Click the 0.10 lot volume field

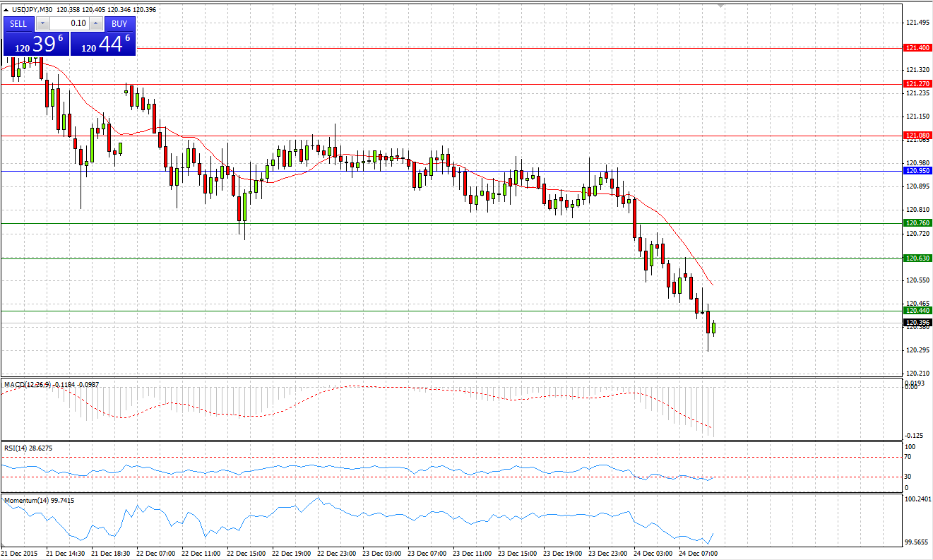69,23
